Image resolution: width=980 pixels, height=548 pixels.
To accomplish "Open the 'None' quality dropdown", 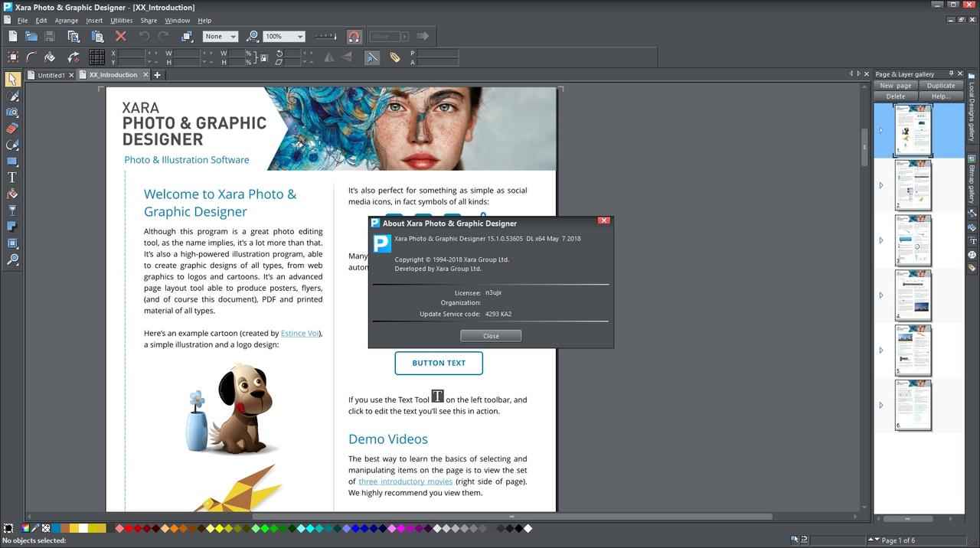I will pyautogui.click(x=233, y=37).
